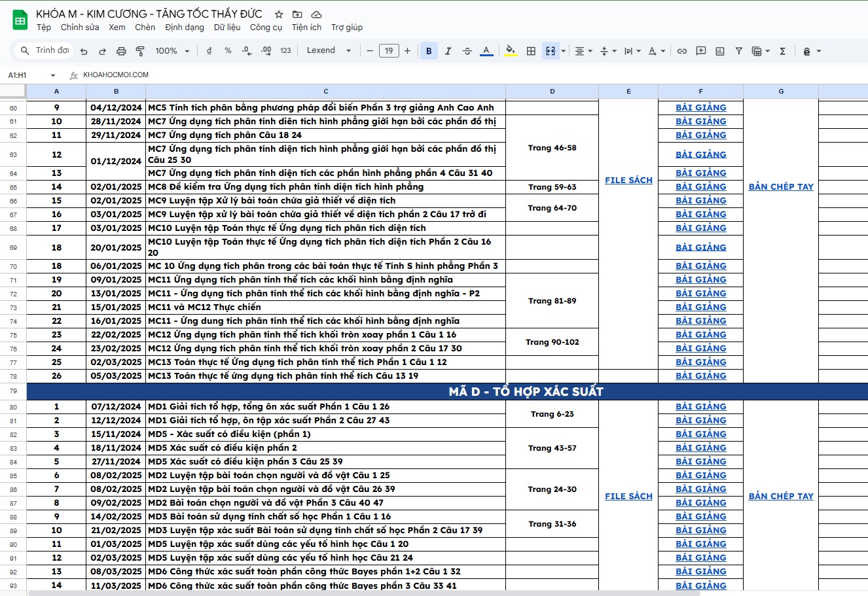Open BẢN CHÉP TAY link in Tổ hợp section
This screenshot has height=596, width=868.
pyautogui.click(x=781, y=496)
